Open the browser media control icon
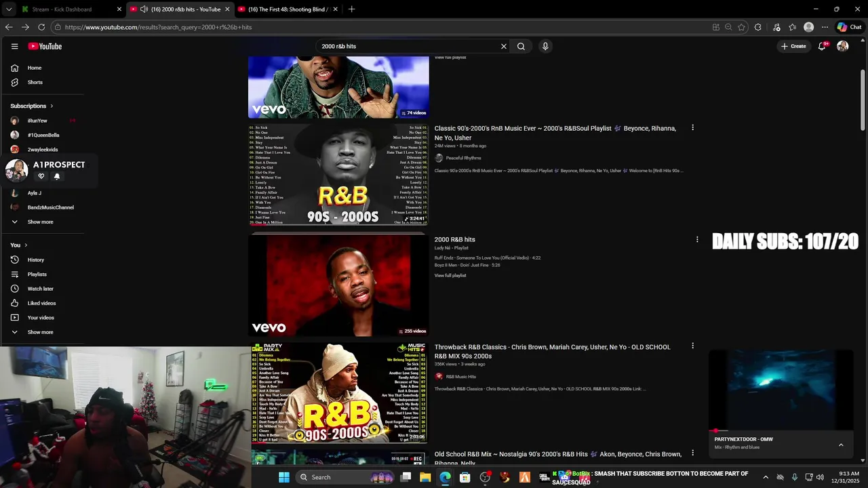868x488 pixels. pyautogui.click(x=776, y=27)
